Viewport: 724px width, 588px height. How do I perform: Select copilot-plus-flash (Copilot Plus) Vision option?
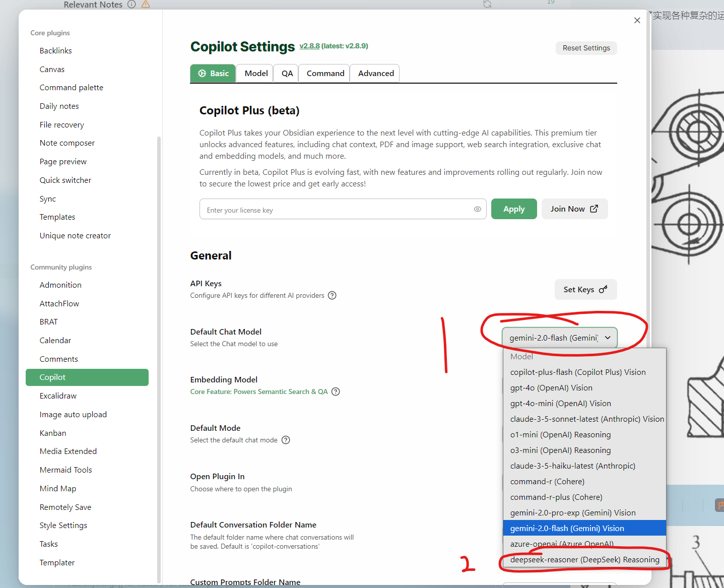pyautogui.click(x=584, y=372)
